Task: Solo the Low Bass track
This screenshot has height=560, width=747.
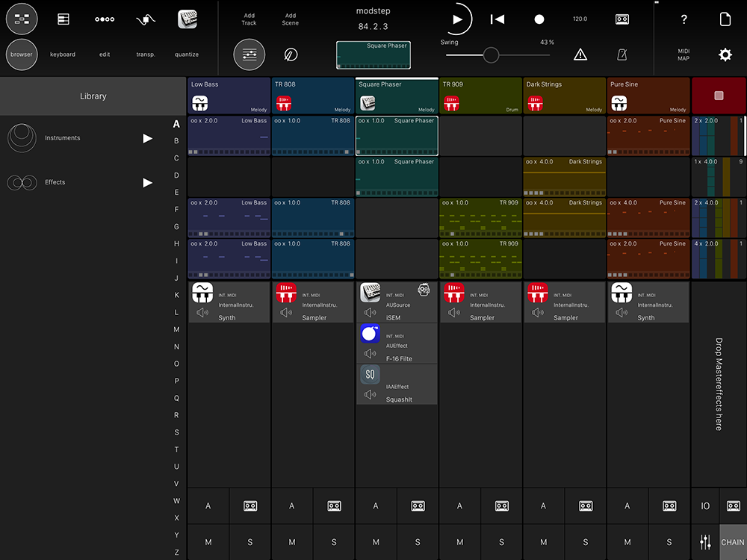Action: coord(250,542)
